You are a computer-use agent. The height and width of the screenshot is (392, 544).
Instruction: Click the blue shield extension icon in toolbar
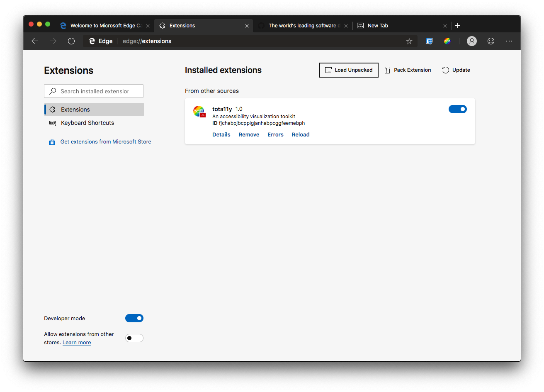[x=429, y=41]
